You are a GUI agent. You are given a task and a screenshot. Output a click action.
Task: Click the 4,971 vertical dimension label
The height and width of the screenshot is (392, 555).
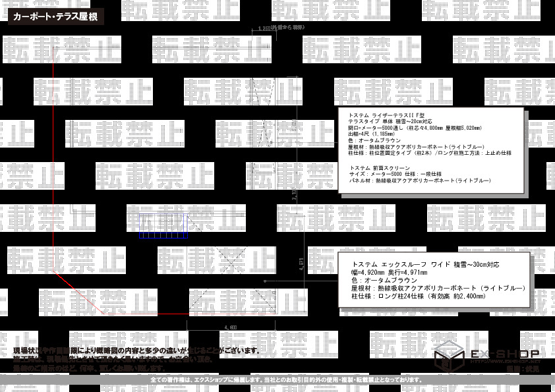click(x=302, y=264)
